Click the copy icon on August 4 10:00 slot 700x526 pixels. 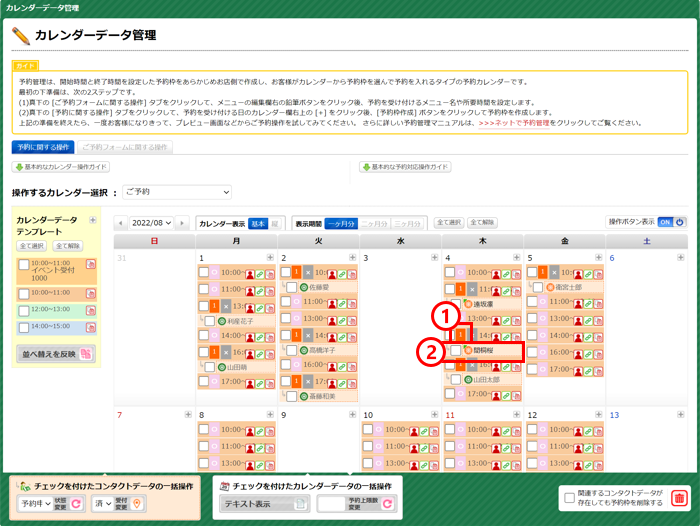click(x=516, y=274)
